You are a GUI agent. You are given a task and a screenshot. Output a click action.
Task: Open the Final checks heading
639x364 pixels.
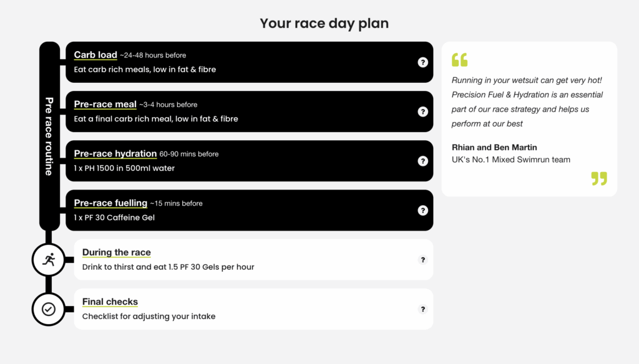click(110, 302)
